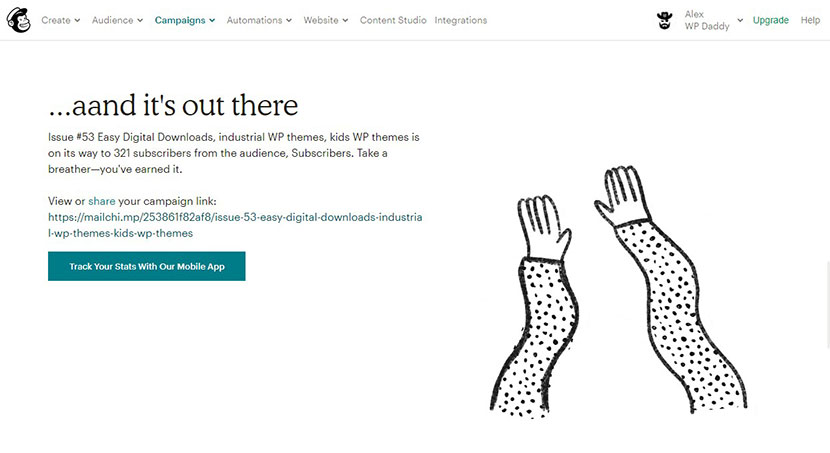The width and height of the screenshot is (830, 453).
Task: Click the page vertical scrollbar
Action: pos(827,304)
